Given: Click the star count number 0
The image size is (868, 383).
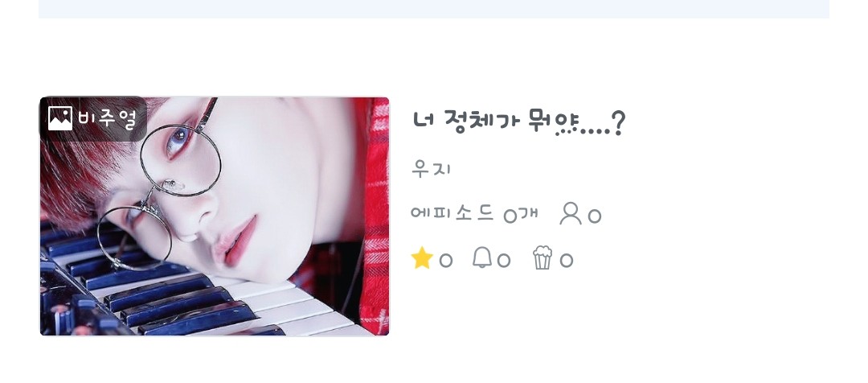Looking at the screenshot, I should (x=445, y=260).
